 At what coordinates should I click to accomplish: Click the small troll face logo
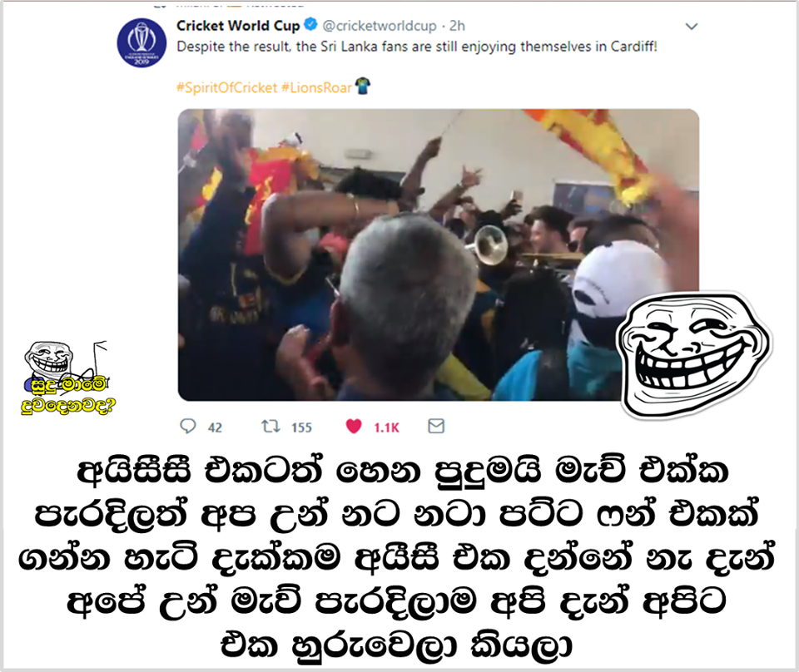tap(48, 358)
